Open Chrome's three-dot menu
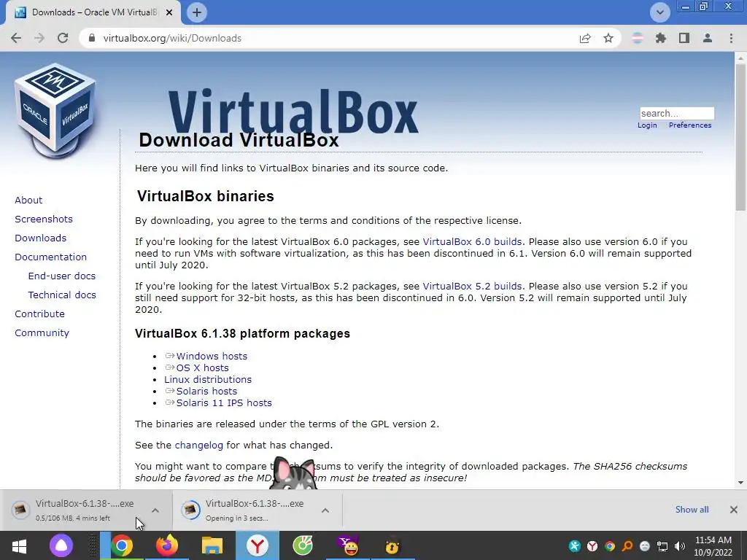747x560 pixels. click(731, 38)
